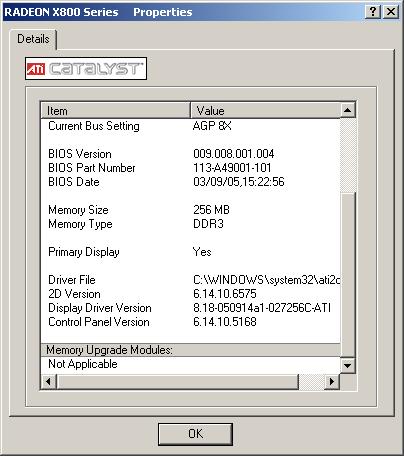Click the horizontal scrollbar left arrow
This screenshot has height=456, width=404.
(x=49, y=381)
